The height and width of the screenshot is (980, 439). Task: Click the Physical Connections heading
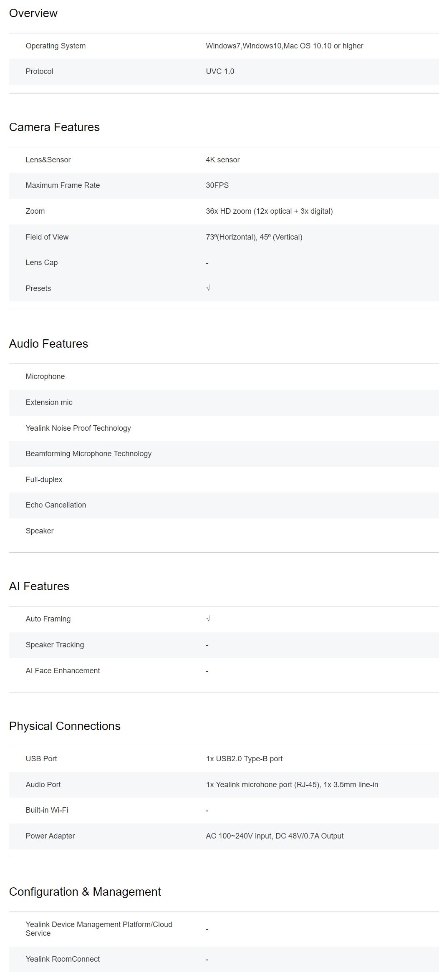coord(65,726)
